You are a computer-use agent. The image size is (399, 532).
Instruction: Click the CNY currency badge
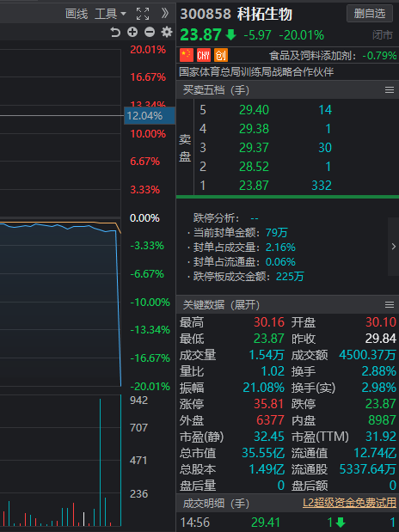(204, 55)
